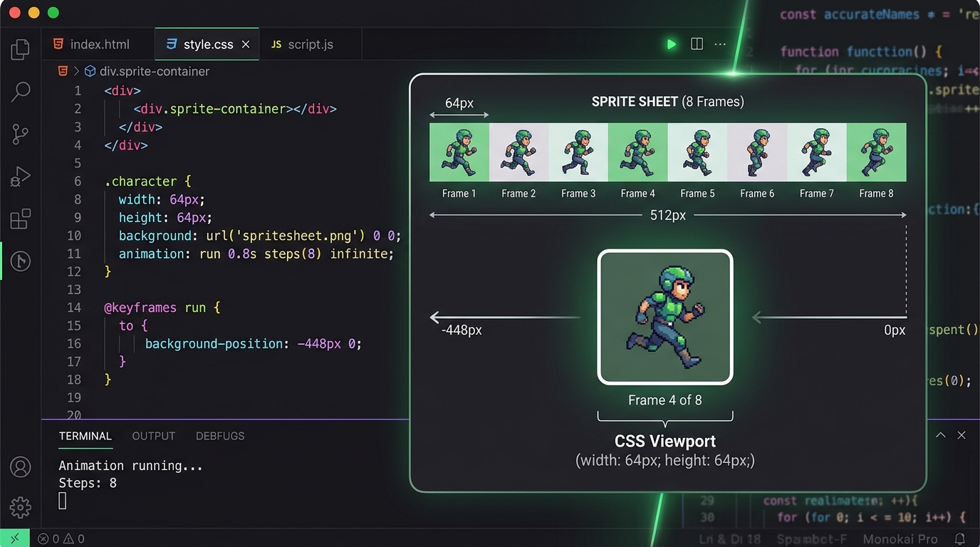
Task: Click the green macOS zoom button
Action: pyautogui.click(x=53, y=13)
